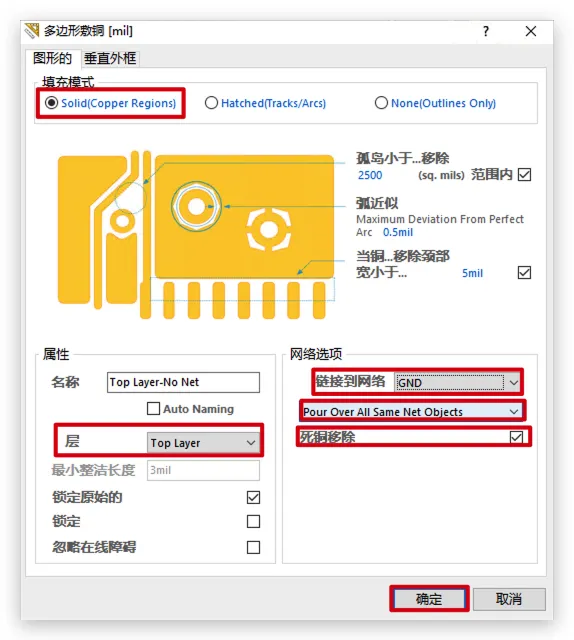This screenshot has height=640, width=574.
Task: Toggle the neck removal checkbox beside 5mil
Action: [524, 273]
